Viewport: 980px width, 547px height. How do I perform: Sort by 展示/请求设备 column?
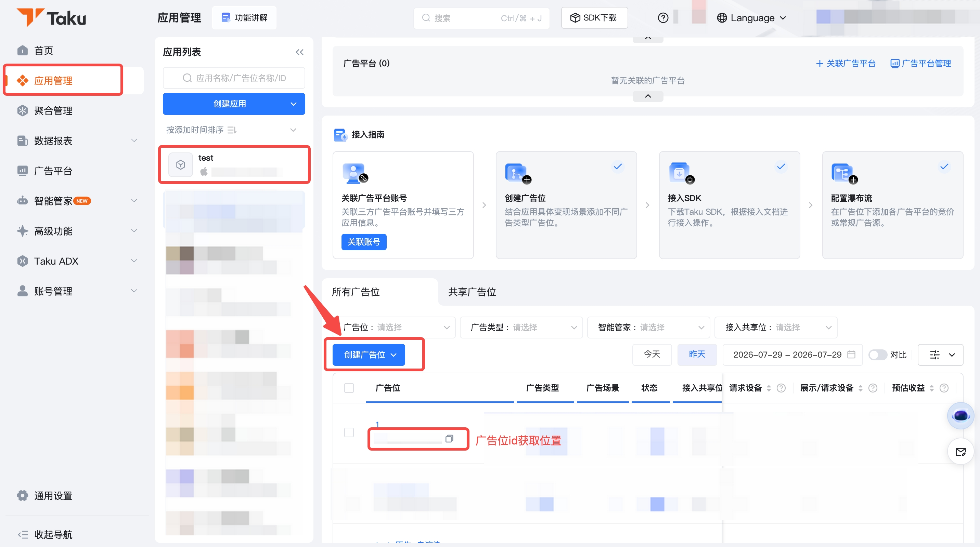[861, 388]
